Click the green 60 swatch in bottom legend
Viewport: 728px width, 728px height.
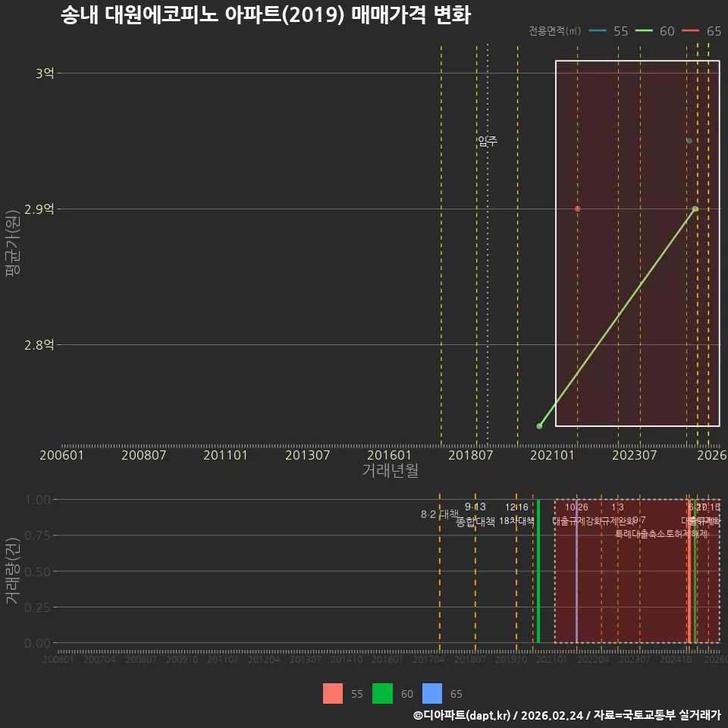click(x=382, y=694)
